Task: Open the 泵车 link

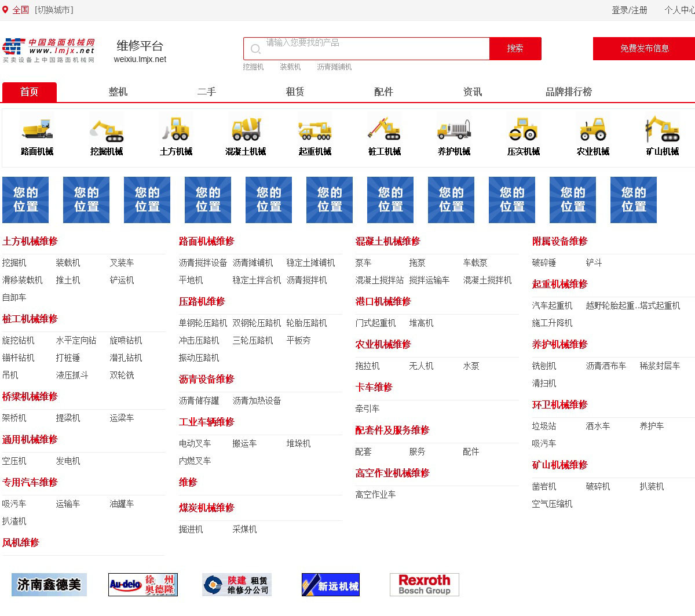Action: click(364, 263)
